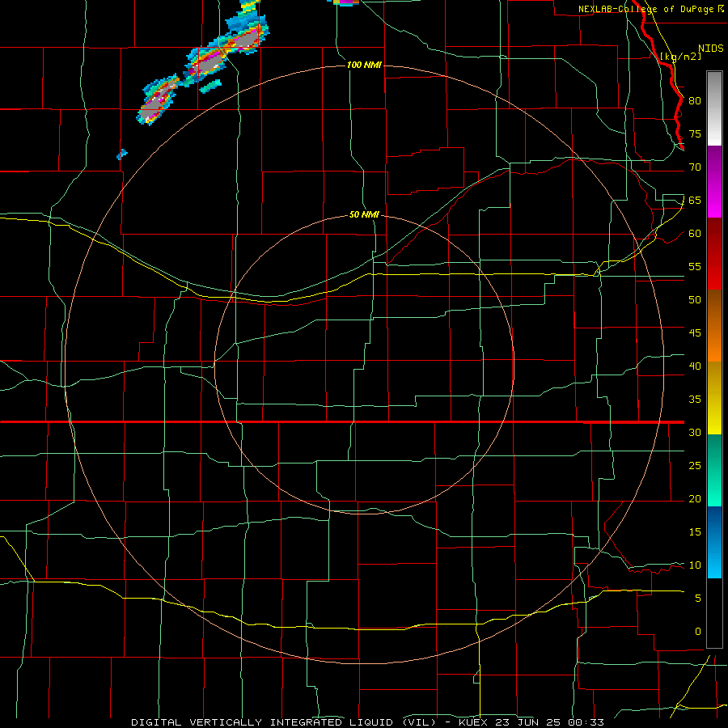The image size is (728, 728).
Task: Click the 55 scale value
Action: pos(695,266)
